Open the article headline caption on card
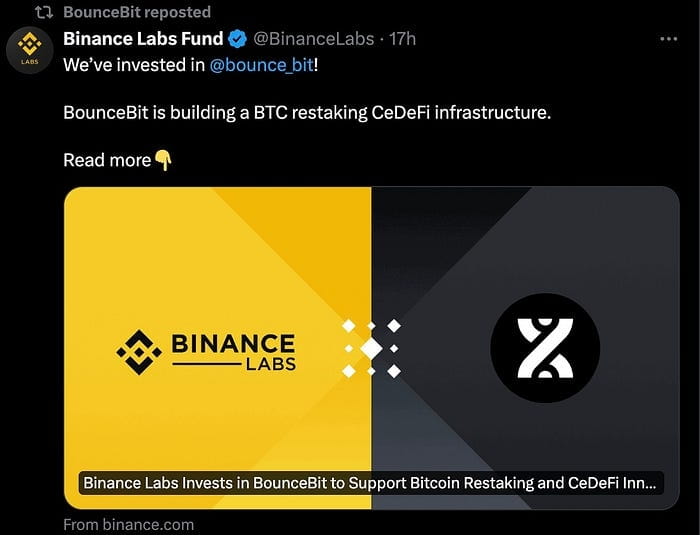This screenshot has height=535, width=700. point(370,483)
